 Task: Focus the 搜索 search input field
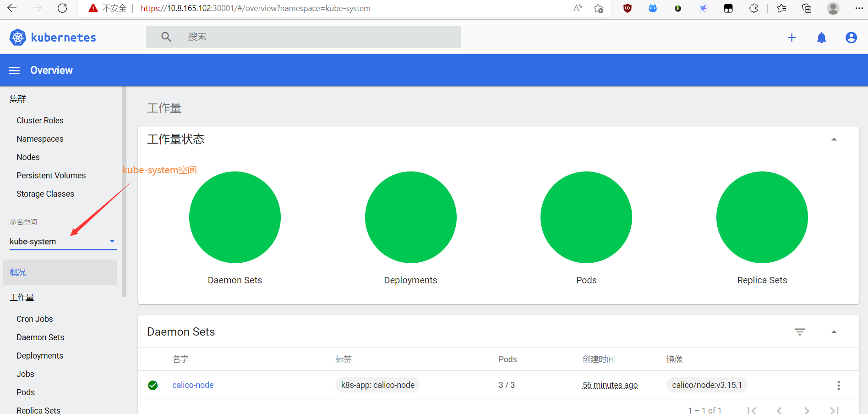coord(304,37)
